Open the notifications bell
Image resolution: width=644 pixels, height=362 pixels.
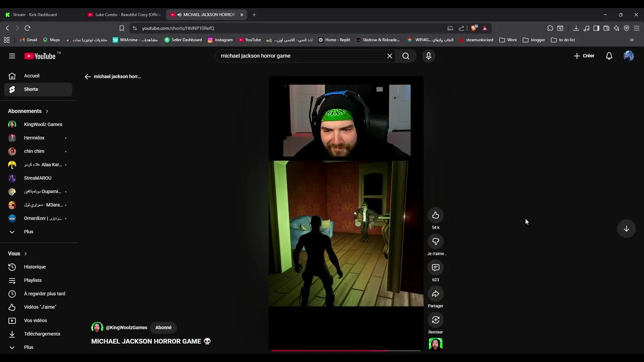point(609,56)
